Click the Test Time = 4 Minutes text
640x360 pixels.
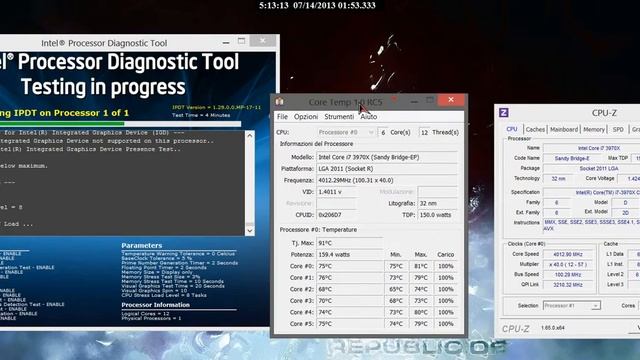coord(201,115)
